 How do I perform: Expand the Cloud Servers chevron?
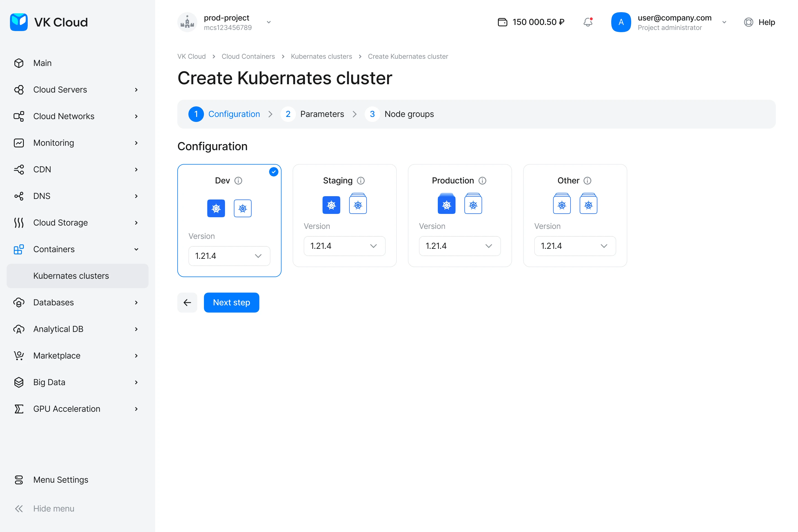point(136,89)
